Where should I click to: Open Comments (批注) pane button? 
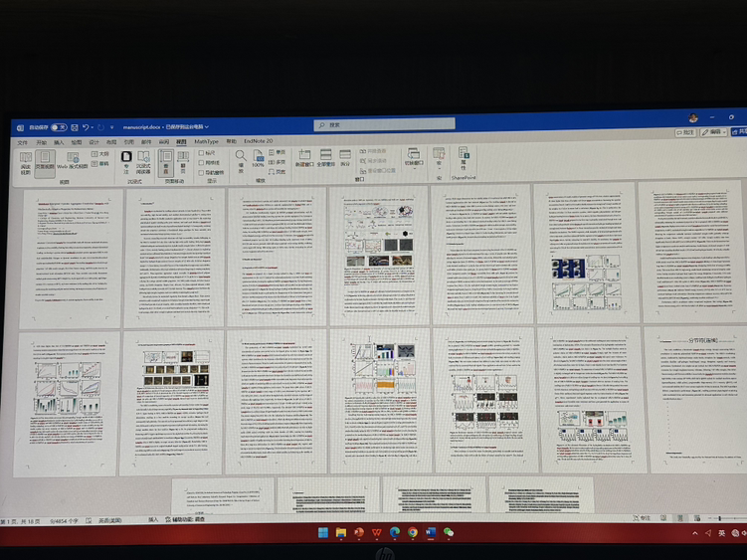tap(685, 132)
